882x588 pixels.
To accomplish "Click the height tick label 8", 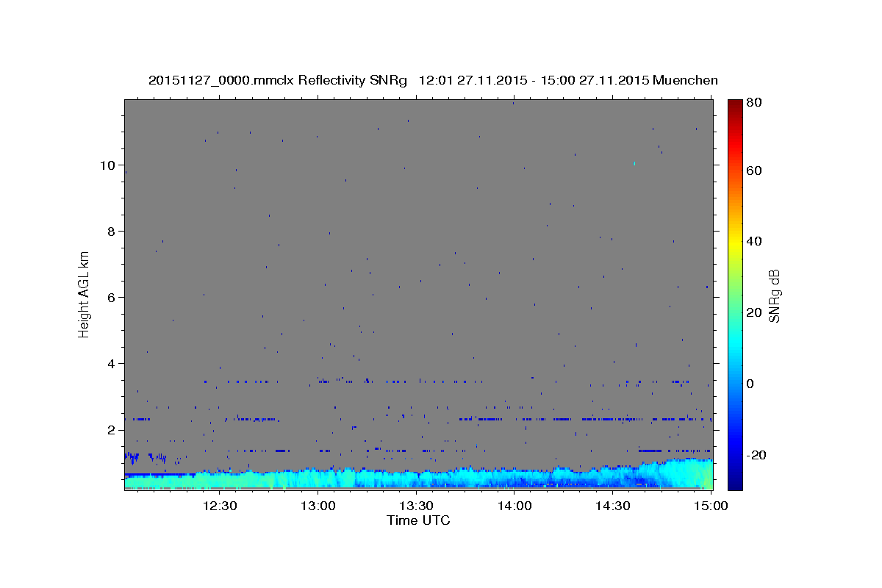I will [x=112, y=231].
